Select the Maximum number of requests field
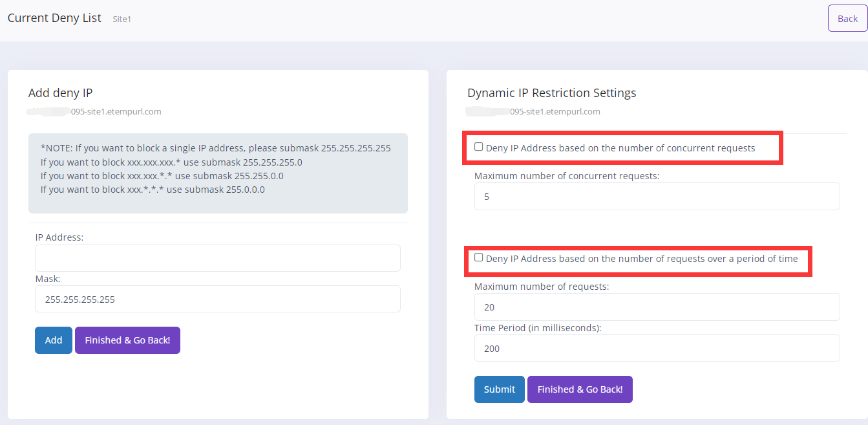 click(657, 307)
